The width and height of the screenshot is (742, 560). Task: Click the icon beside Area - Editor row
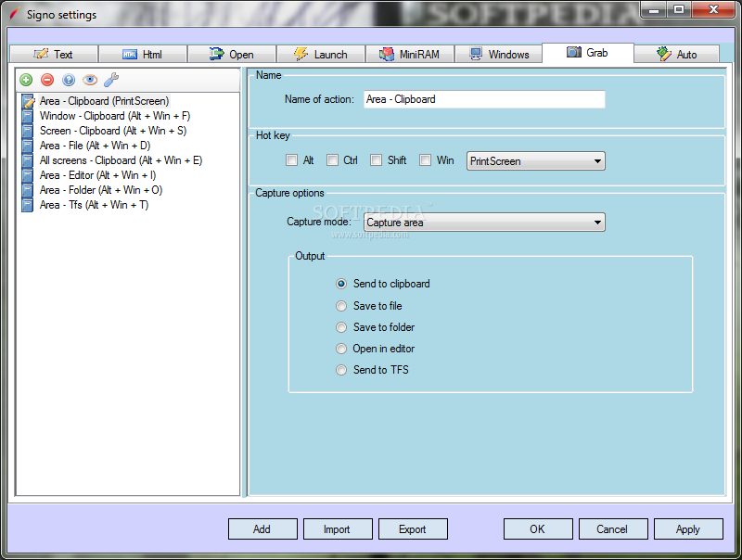[28, 175]
